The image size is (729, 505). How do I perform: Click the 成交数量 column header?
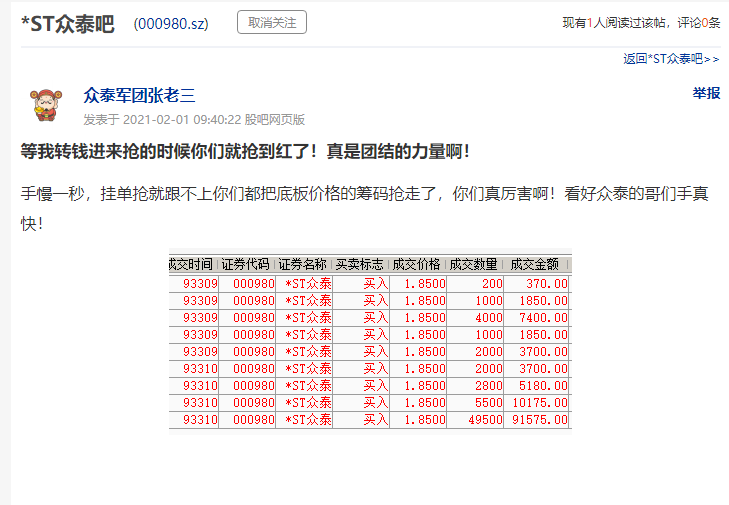coord(473,264)
